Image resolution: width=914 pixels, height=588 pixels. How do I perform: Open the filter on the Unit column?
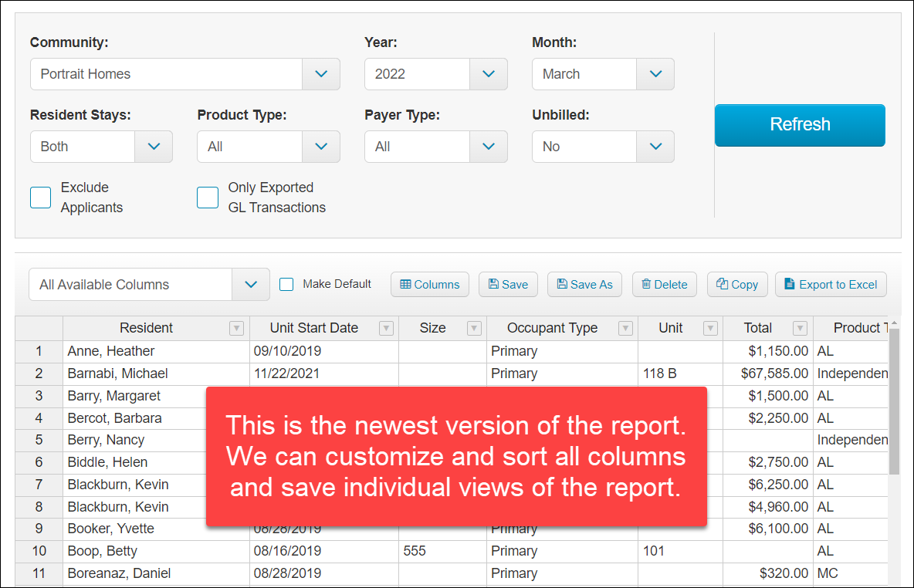coord(710,328)
